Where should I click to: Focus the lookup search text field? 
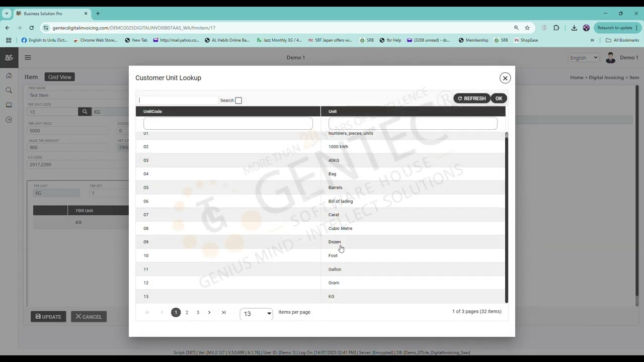tap(178, 100)
